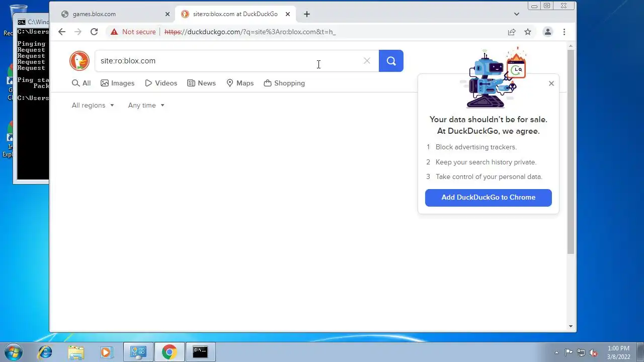Click the network tray icon
This screenshot has height=362, width=644.
click(x=581, y=352)
